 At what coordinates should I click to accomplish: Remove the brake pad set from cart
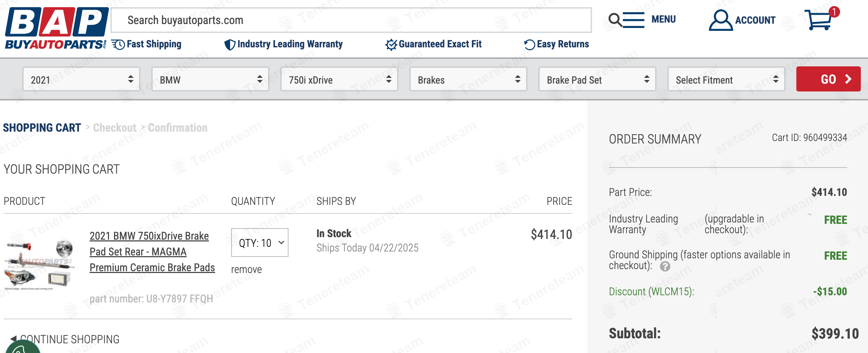click(x=246, y=269)
